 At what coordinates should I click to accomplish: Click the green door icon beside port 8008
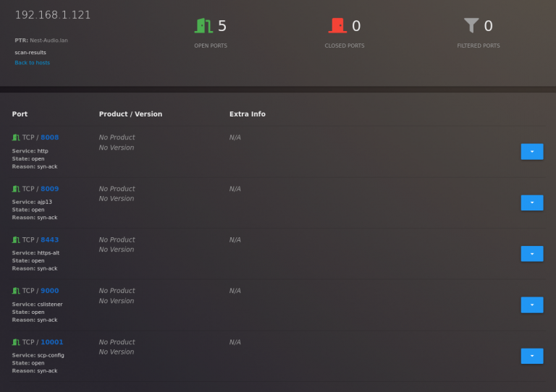point(16,137)
